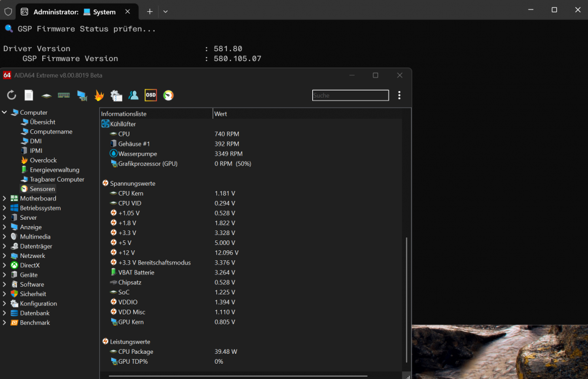Open the user/remote monitor toolbar icon

click(132, 95)
